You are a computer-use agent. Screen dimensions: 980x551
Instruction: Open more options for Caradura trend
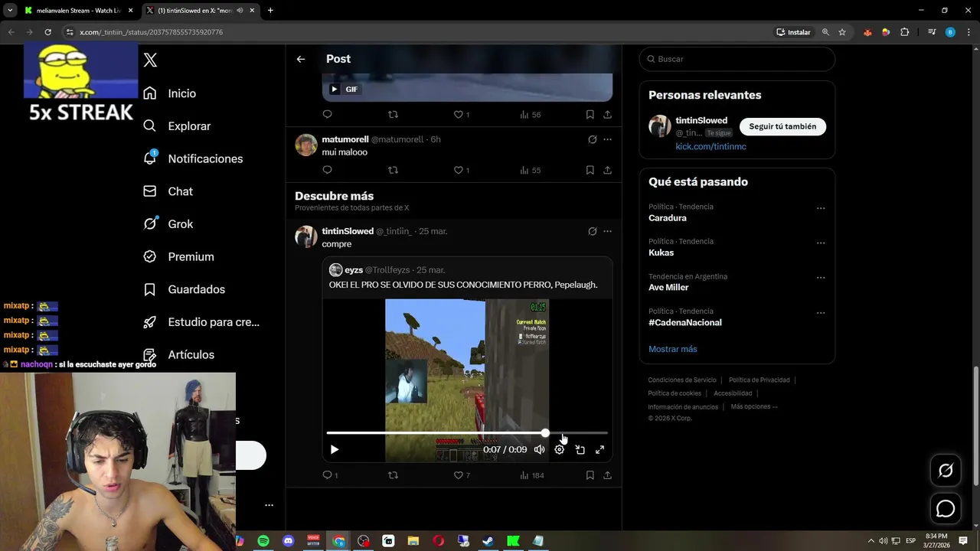[821, 208]
